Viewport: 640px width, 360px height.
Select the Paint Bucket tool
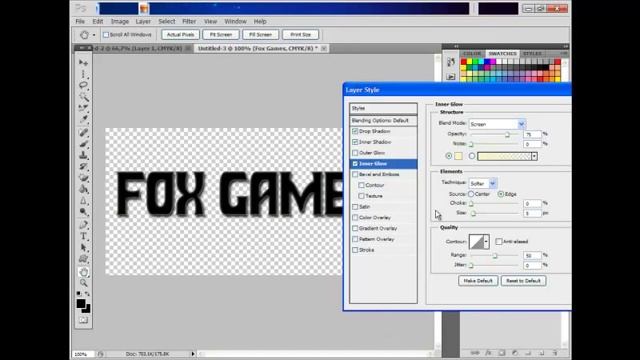[x=83, y=189]
